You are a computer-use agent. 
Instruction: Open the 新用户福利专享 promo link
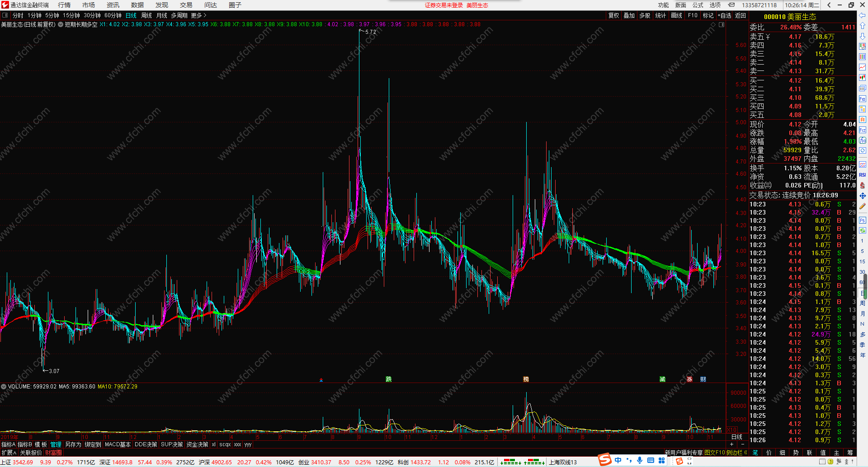684,453
